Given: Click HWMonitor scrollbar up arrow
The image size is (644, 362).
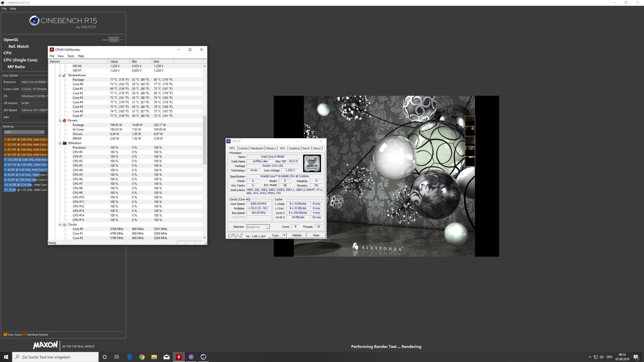Looking at the screenshot, I should pyautogui.click(x=205, y=66).
